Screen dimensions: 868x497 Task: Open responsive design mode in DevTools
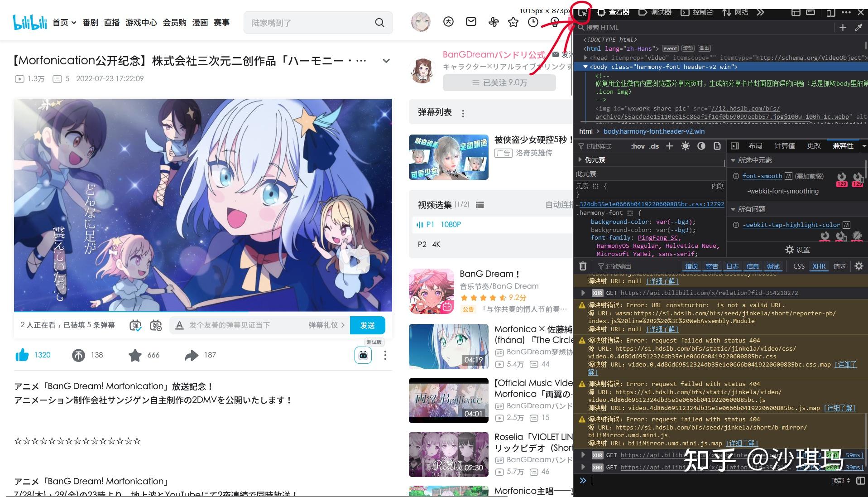pyautogui.click(x=830, y=12)
